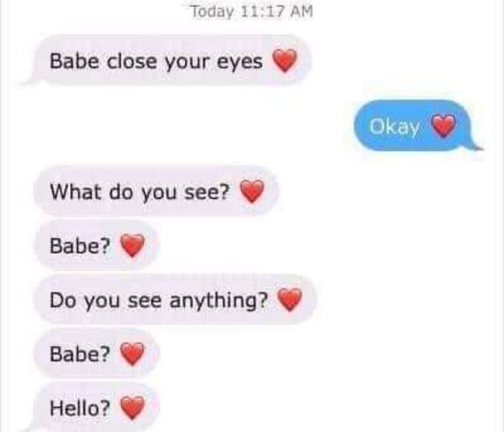The height and width of the screenshot is (432, 504).
Task: Click the word 'anything?' in the gray message
Action: click(219, 301)
